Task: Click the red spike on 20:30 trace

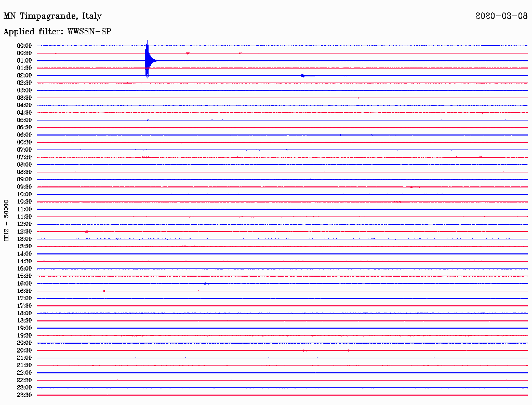Action: click(x=303, y=350)
